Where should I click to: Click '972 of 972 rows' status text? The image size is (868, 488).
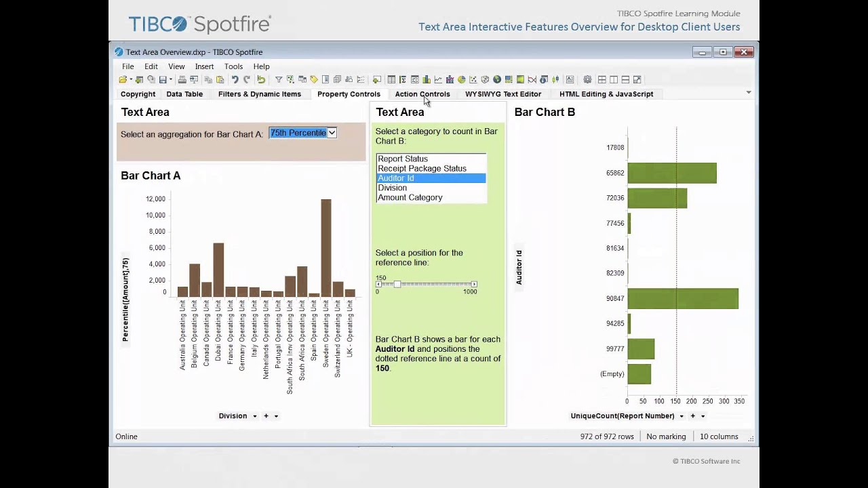click(607, 436)
